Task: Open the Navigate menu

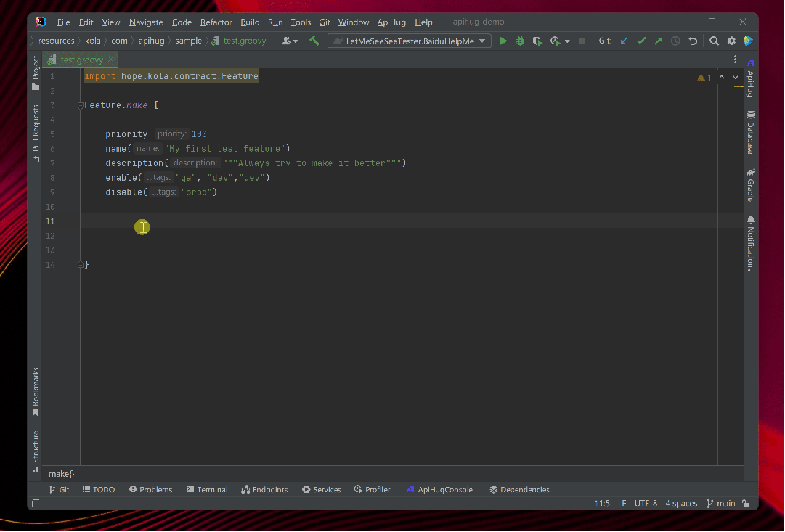Action: (x=146, y=22)
